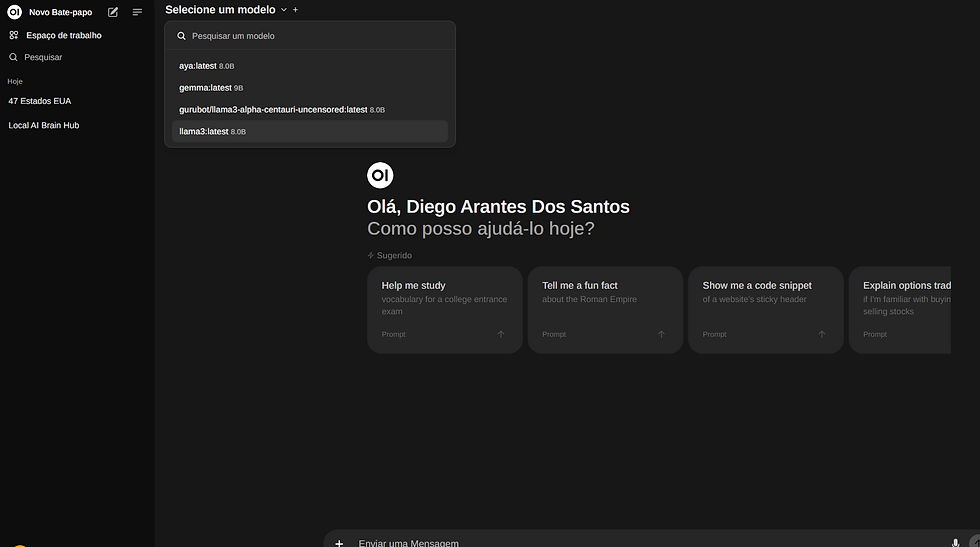Click the greeting Olá, Diego Arantes Dos Santos

498,206
